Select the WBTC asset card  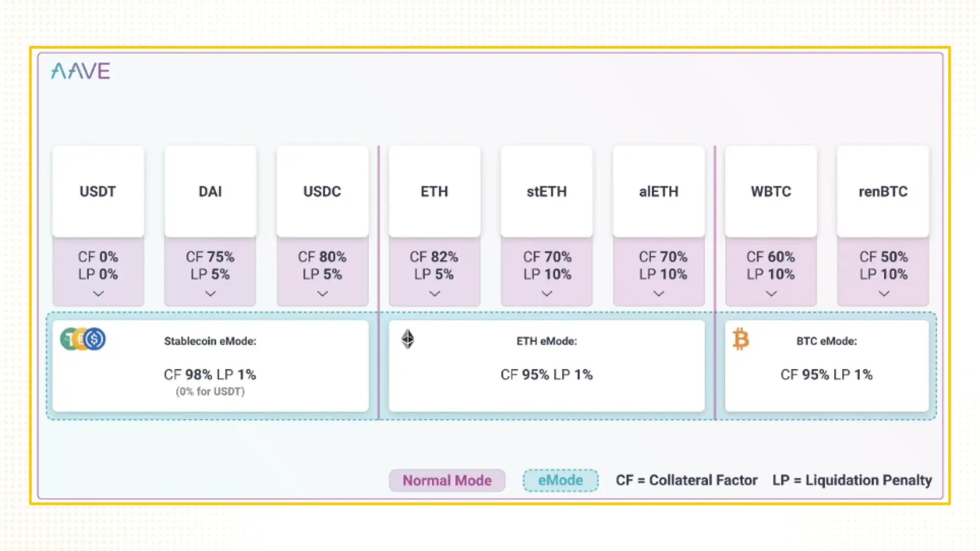(x=771, y=192)
